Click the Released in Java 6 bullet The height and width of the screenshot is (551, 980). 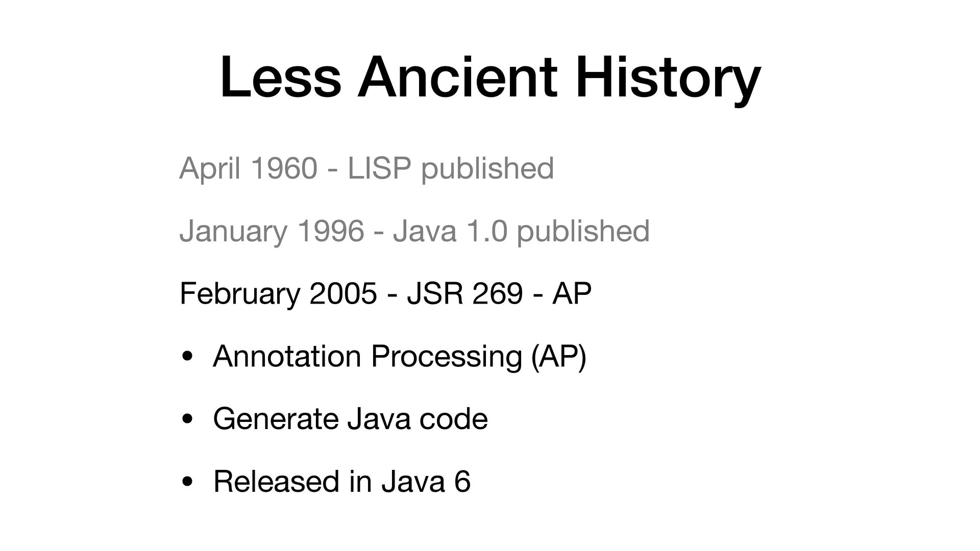pyautogui.click(x=341, y=482)
